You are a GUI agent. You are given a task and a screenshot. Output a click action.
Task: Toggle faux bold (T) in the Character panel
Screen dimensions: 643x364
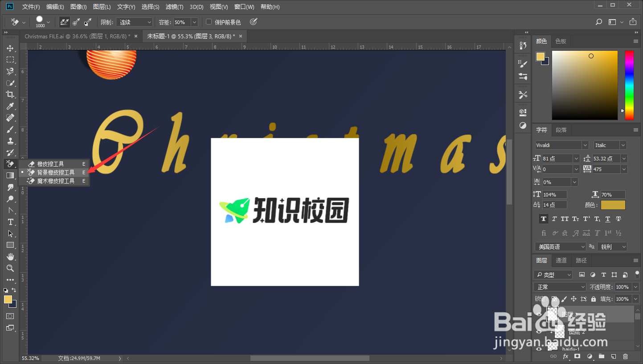(x=543, y=219)
